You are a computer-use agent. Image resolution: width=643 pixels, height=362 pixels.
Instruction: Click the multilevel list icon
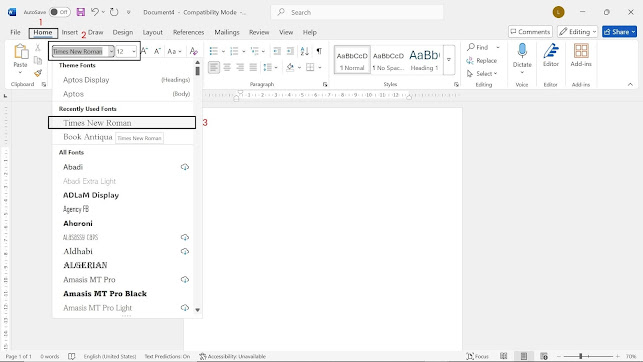pyautogui.click(x=255, y=51)
